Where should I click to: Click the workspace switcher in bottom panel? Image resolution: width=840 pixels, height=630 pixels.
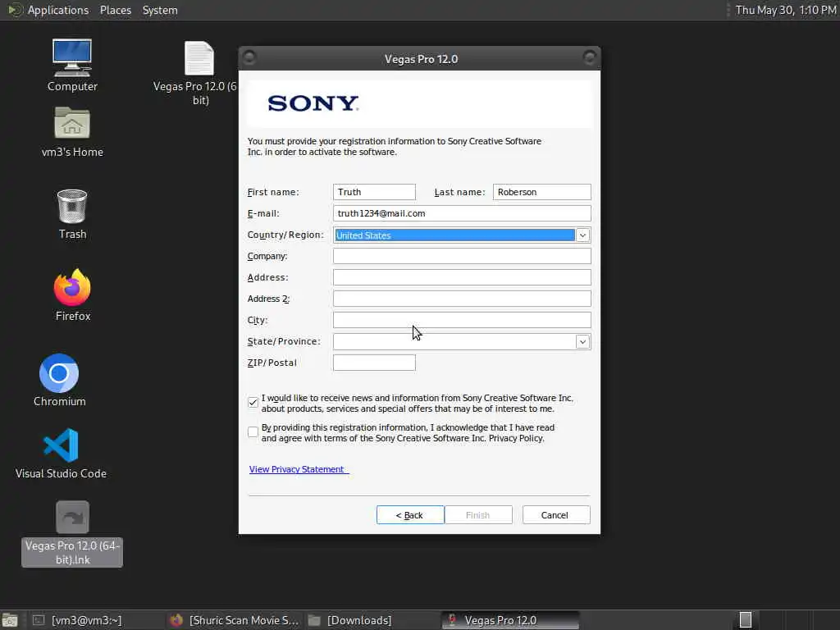coord(745,620)
